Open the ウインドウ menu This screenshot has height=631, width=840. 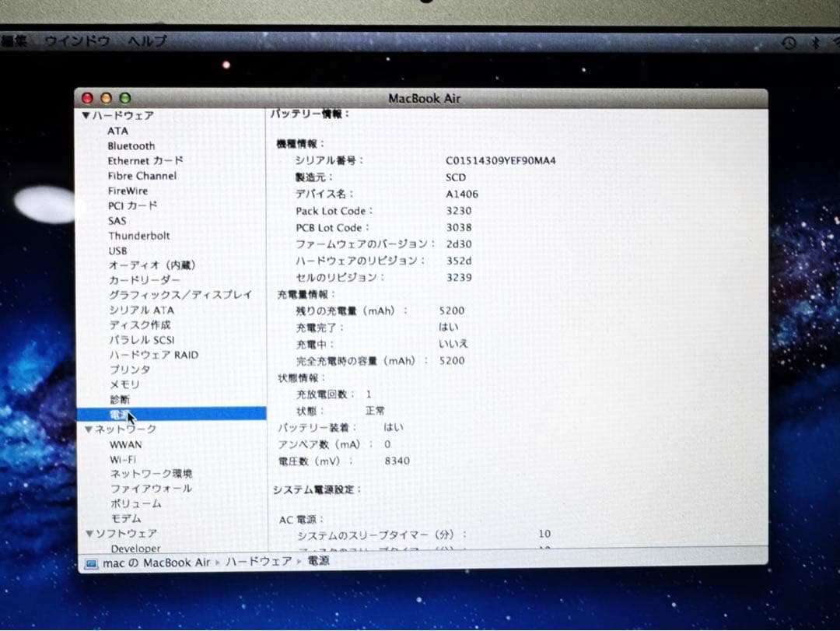pos(77,40)
